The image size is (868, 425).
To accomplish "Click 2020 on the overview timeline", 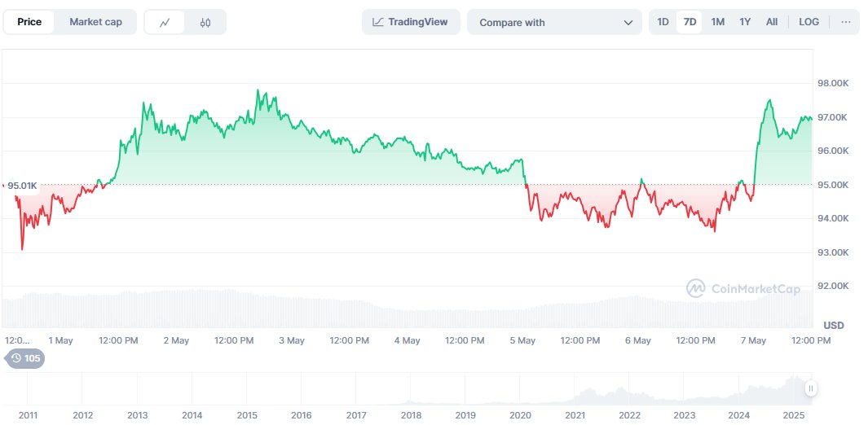I will pyautogui.click(x=520, y=414).
